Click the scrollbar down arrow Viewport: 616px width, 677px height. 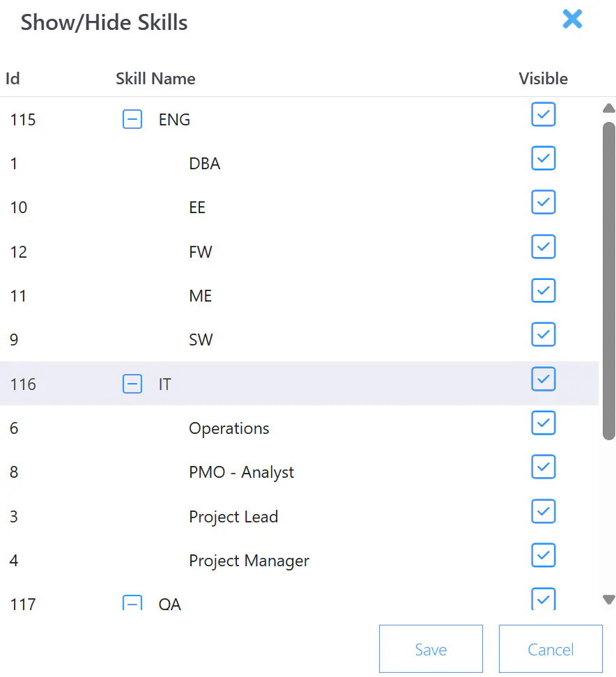point(609,600)
